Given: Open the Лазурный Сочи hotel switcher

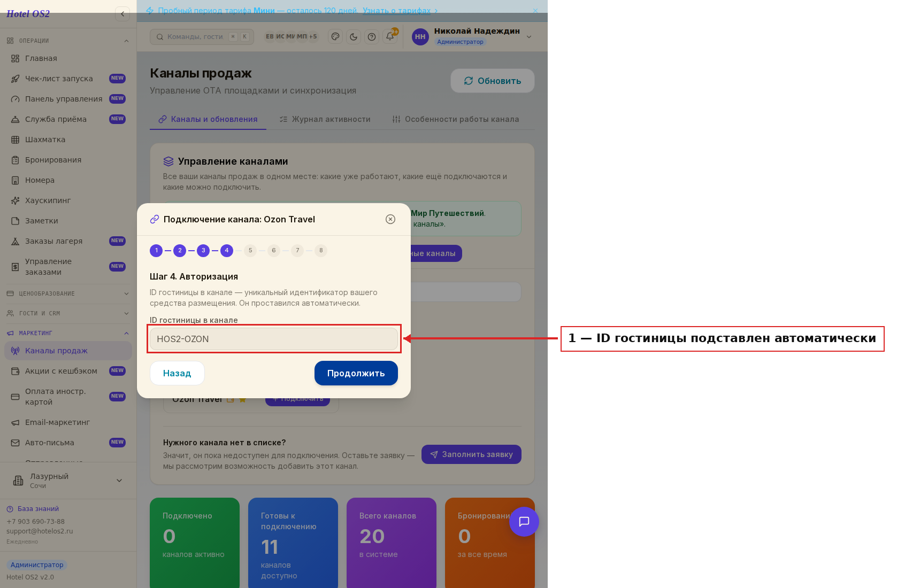Looking at the screenshot, I should click(x=68, y=481).
